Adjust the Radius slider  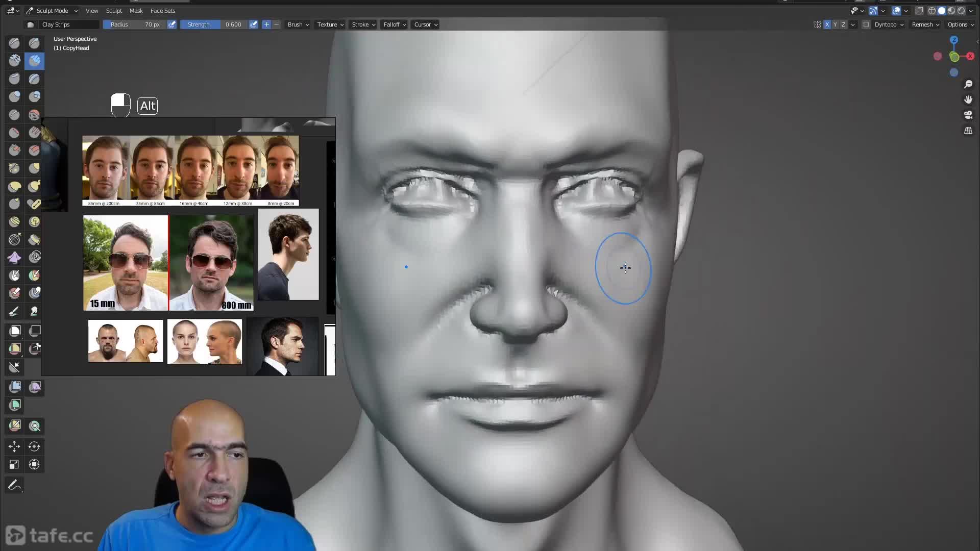point(135,24)
